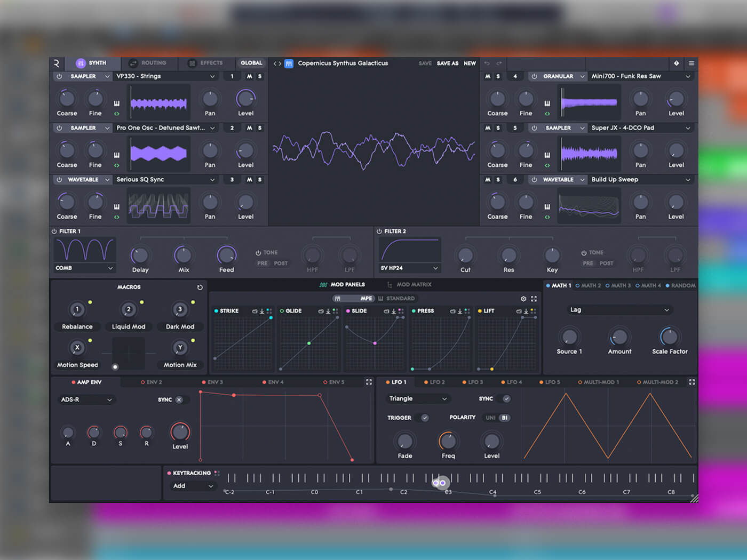Open the Lag math function dropdown
The height and width of the screenshot is (560, 747).
619,310
